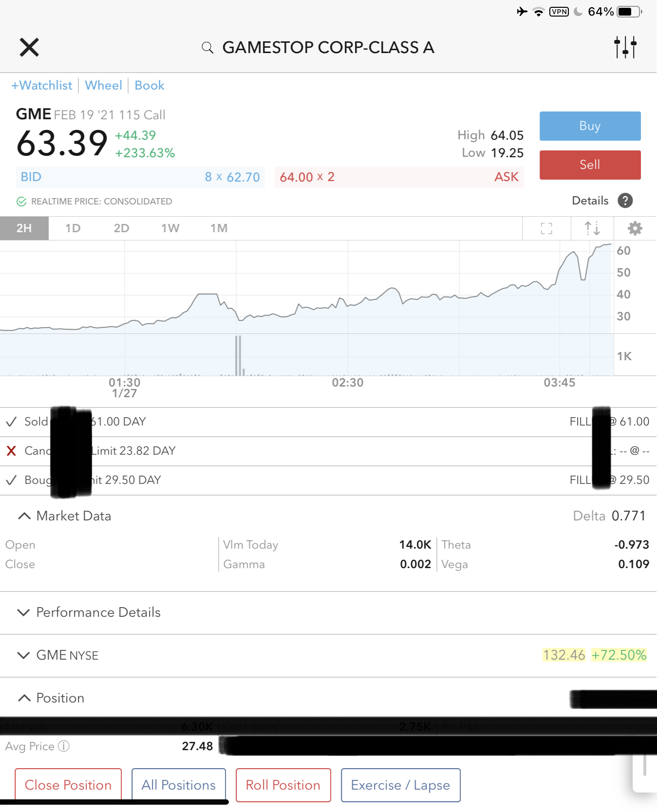657x812 pixels.
Task: Select the 2H chart timeframe
Action: pos(24,228)
